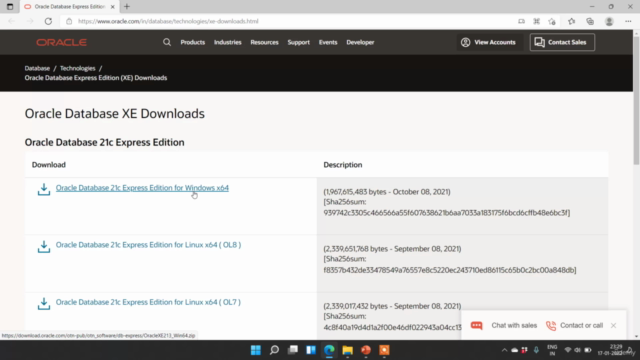The height and width of the screenshot is (360, 640).
Task: Close the Oracle Database Express Edition tab
Action: (x=113, y=7)
